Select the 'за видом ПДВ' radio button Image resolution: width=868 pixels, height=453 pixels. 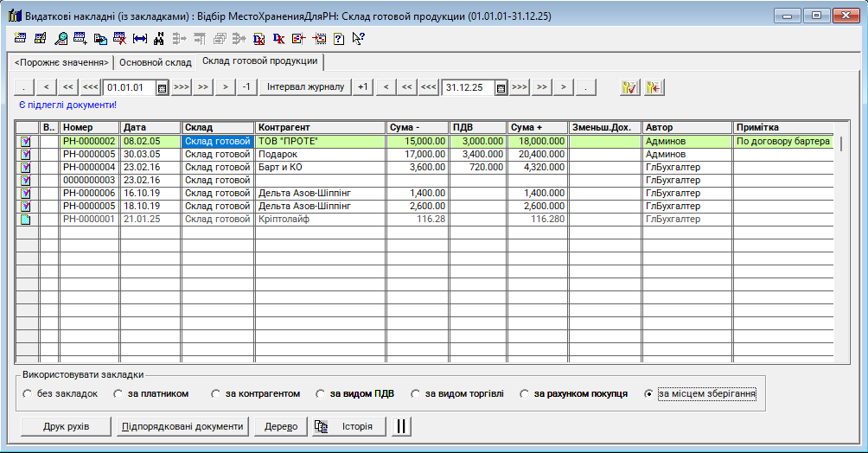(322, 394)
